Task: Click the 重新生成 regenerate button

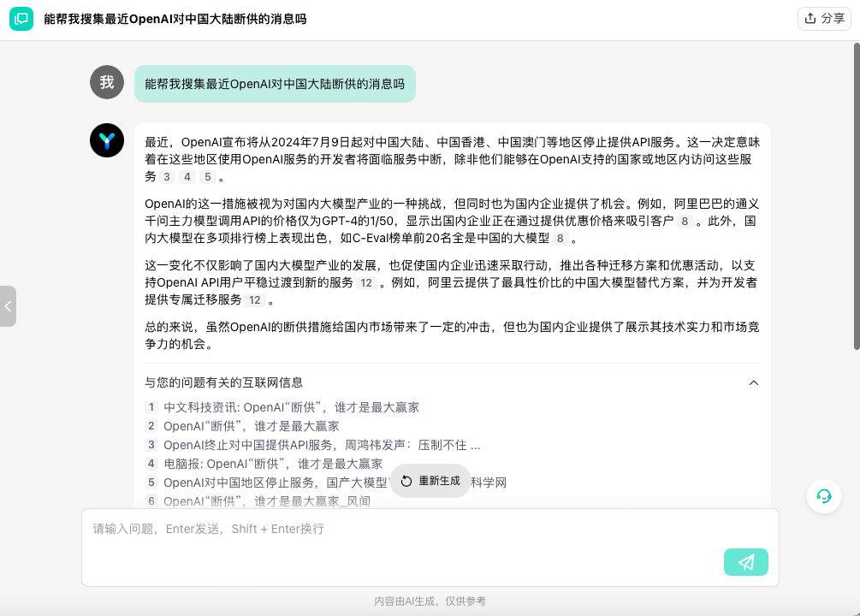Action: pos(430,481)
